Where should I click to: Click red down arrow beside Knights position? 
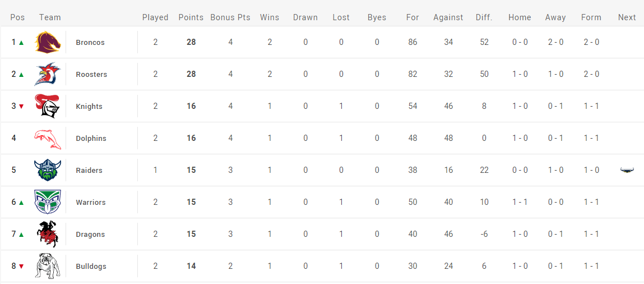point(21,107)
